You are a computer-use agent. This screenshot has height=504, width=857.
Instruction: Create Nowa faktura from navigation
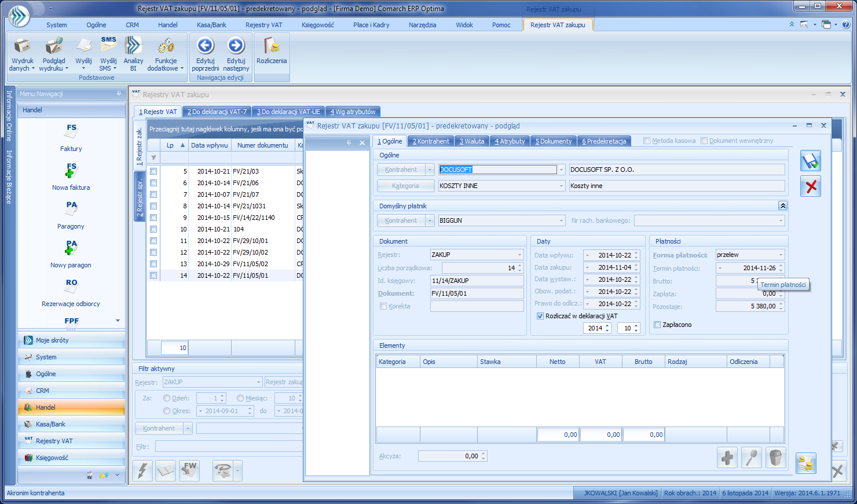coord(71,176)
